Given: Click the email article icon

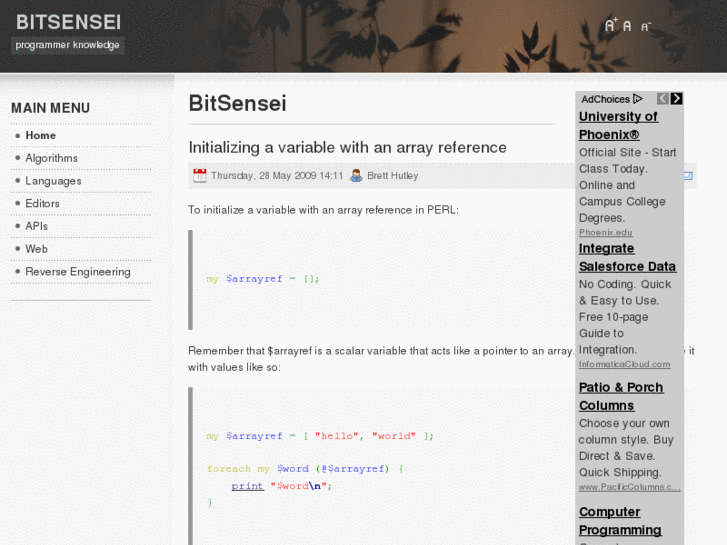Looking at the screenshot, I should pyautogui.click(x=689, y=176).
